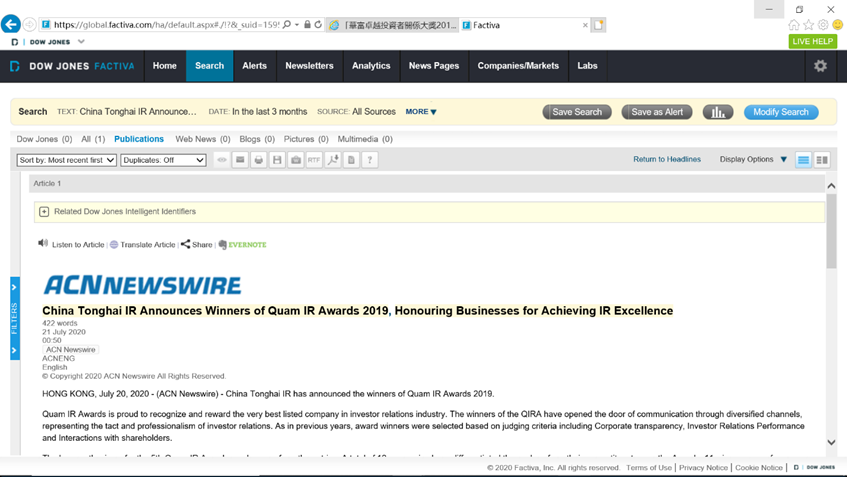847x477 pixels.
Task: Switch to the split frame view
Action: (822, 160)
